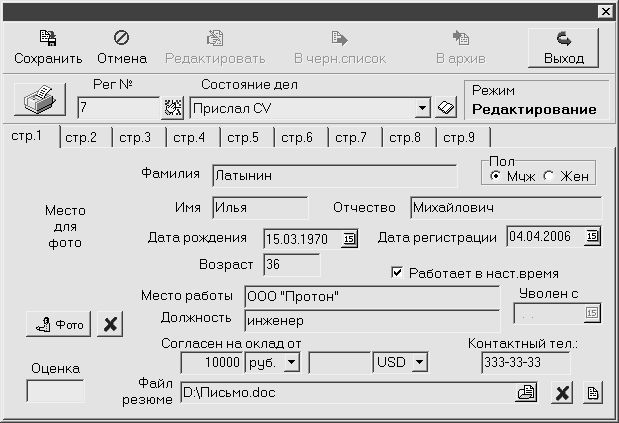Select the Жен radio button
The image size is (619, 423).
click(x=548, y=176)
